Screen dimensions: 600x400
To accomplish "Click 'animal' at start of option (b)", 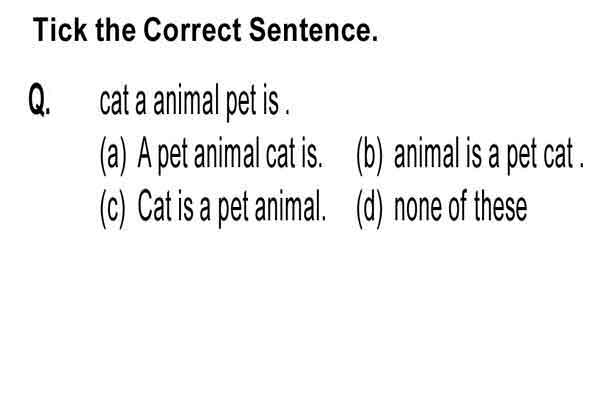I will pos(426,154).
